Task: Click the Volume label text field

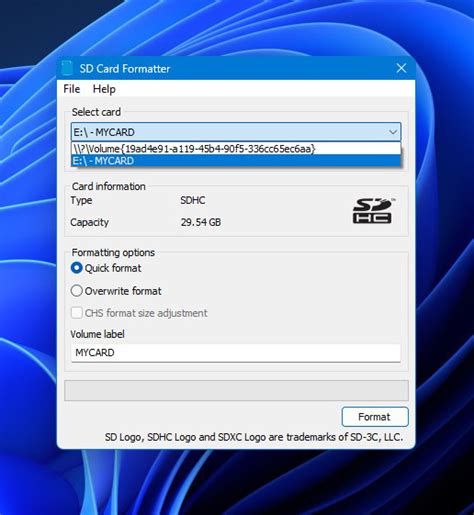Action: point(236,353)
